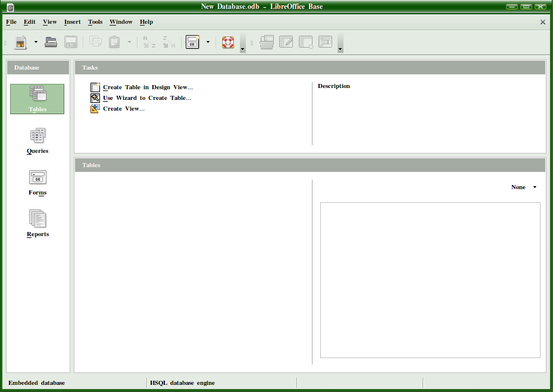
Task: Click the Tasks panel header
Action: click(310, 67)
